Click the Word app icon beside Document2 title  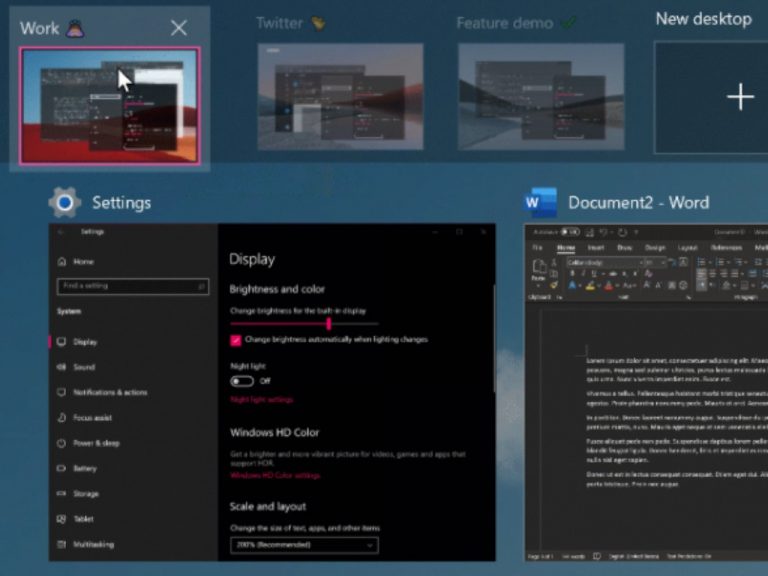click(540, 202)
